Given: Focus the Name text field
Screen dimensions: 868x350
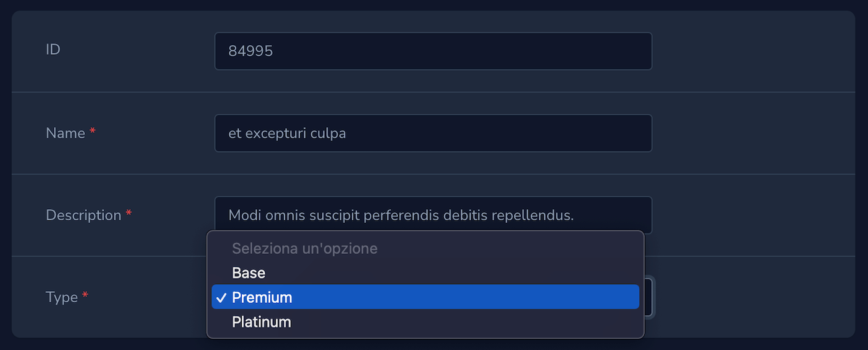Looking at the screenshot, I should point(433,133).
